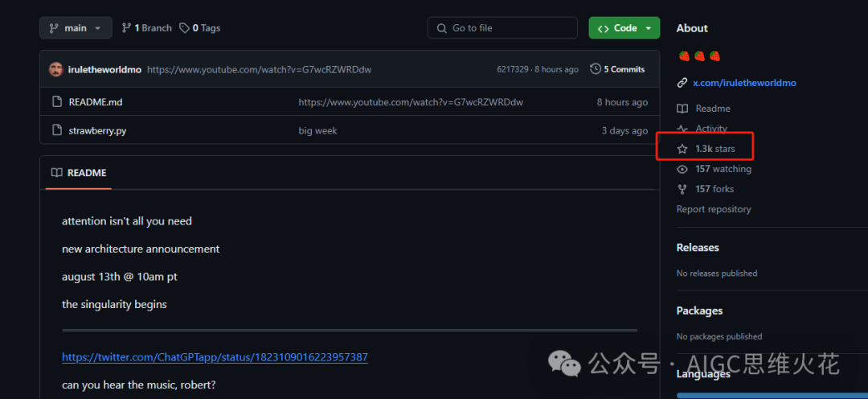Click the text "august 13th @ 10am pt"
The height and width of the screenshot is (399, 868).
pos(120,277)
